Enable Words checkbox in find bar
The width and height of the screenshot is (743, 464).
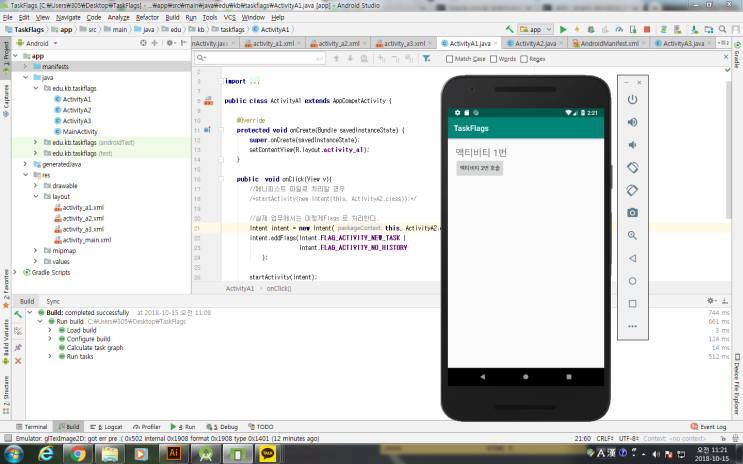[493, 59]
